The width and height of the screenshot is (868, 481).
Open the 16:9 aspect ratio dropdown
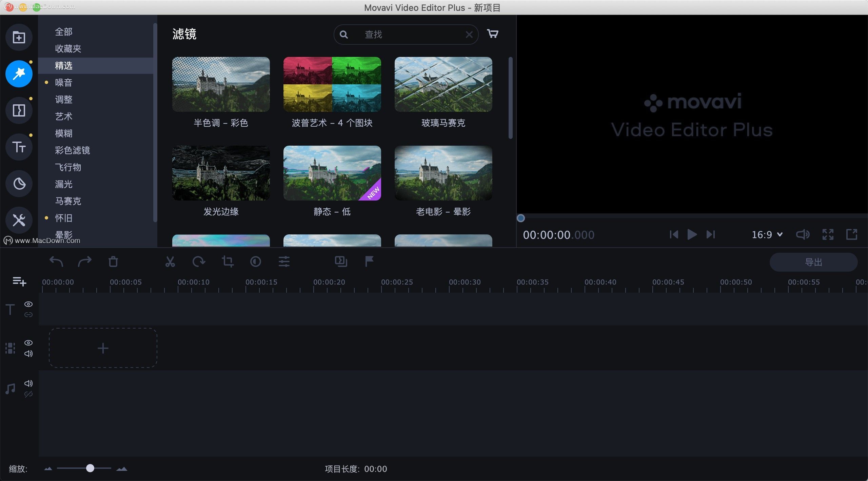[x=767, y=234]
